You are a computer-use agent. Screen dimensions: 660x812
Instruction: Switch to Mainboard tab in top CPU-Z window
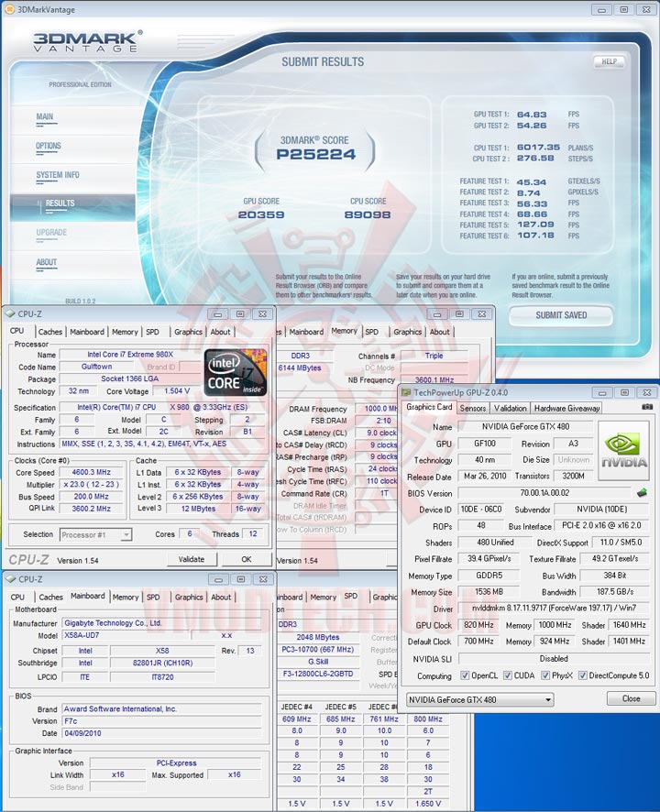87,332
